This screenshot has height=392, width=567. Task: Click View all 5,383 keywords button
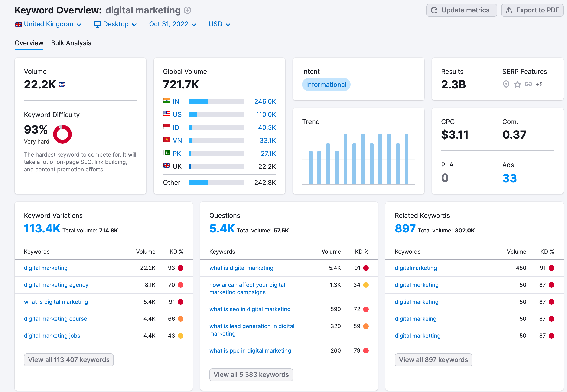251,375
